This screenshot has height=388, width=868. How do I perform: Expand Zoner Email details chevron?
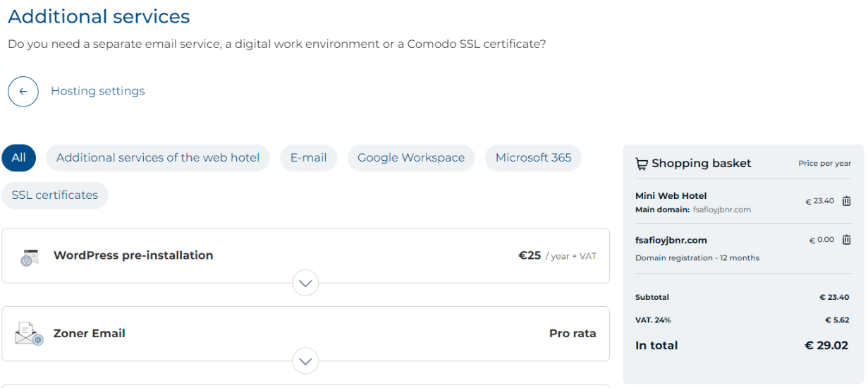click(305, 361)
